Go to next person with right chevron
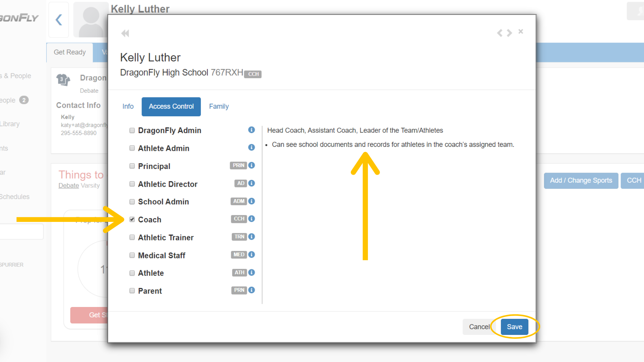Image resolution: width=644 pixels, height=362 pixels. (509, 33)
